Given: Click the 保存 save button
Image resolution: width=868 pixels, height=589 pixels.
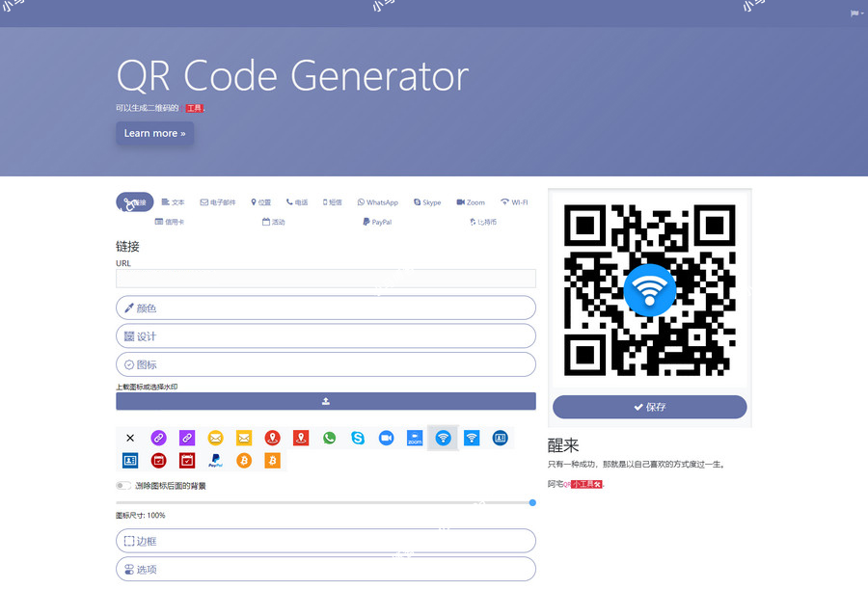Looking at the screenshot, I should tap(649, 407).
